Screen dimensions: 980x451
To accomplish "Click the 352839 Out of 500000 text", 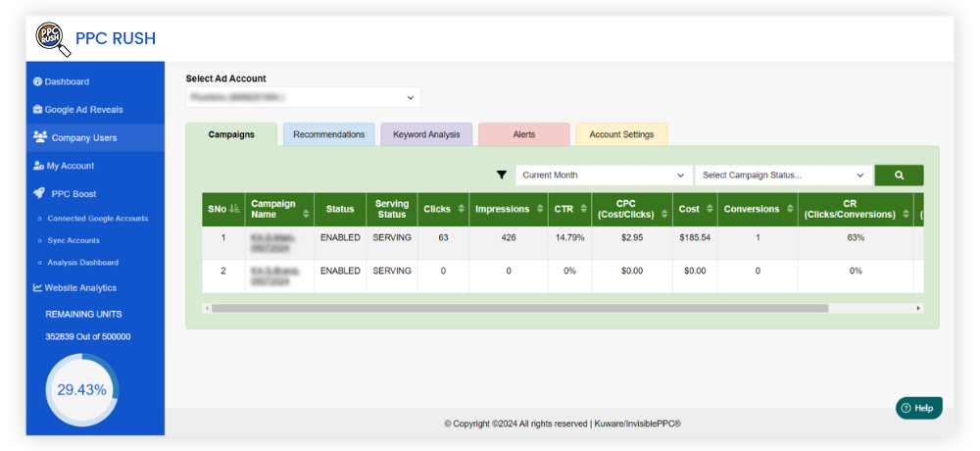I will (88, 336).
